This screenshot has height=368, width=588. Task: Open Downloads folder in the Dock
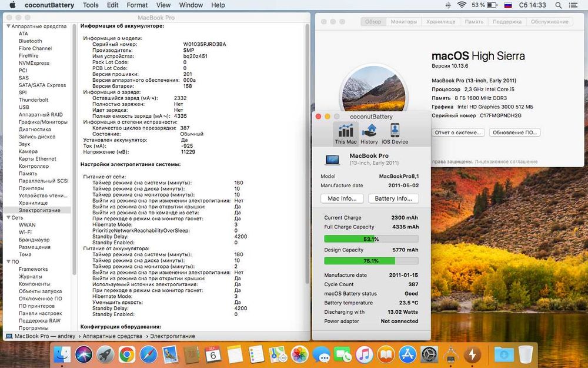[x=504, y=354]
